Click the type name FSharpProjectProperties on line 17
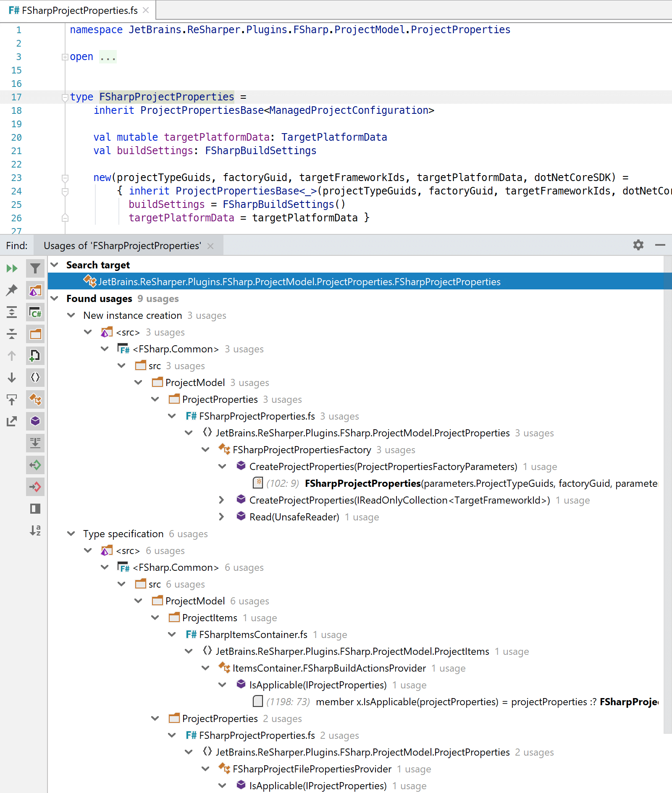Screen dimensions: 672x793 click(167, 97)
